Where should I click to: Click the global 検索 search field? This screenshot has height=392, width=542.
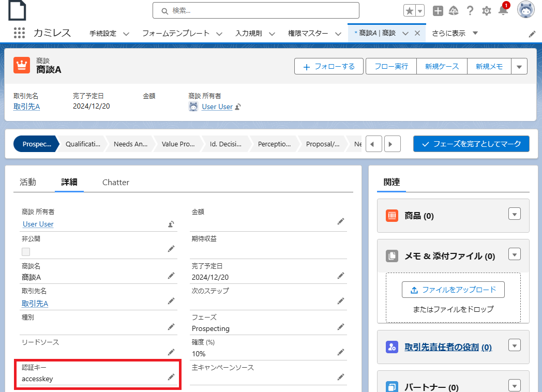(256, 11)
